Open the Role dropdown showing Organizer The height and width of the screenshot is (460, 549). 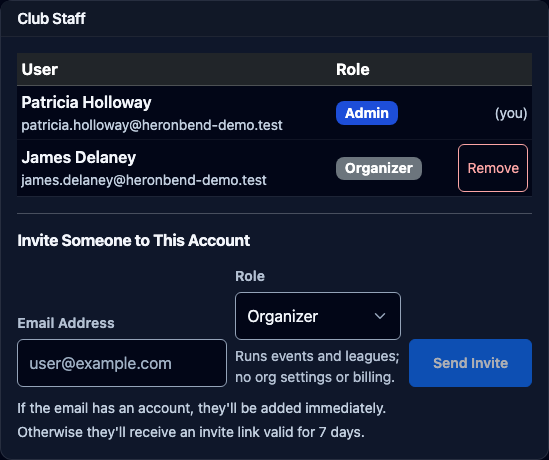tap(318, 316)
